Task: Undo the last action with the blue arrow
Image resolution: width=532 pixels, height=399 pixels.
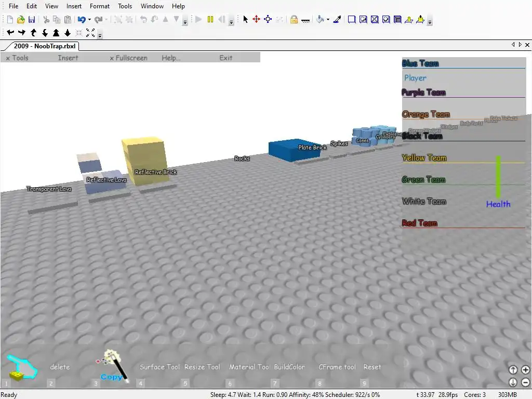Action: coord(82,19)
